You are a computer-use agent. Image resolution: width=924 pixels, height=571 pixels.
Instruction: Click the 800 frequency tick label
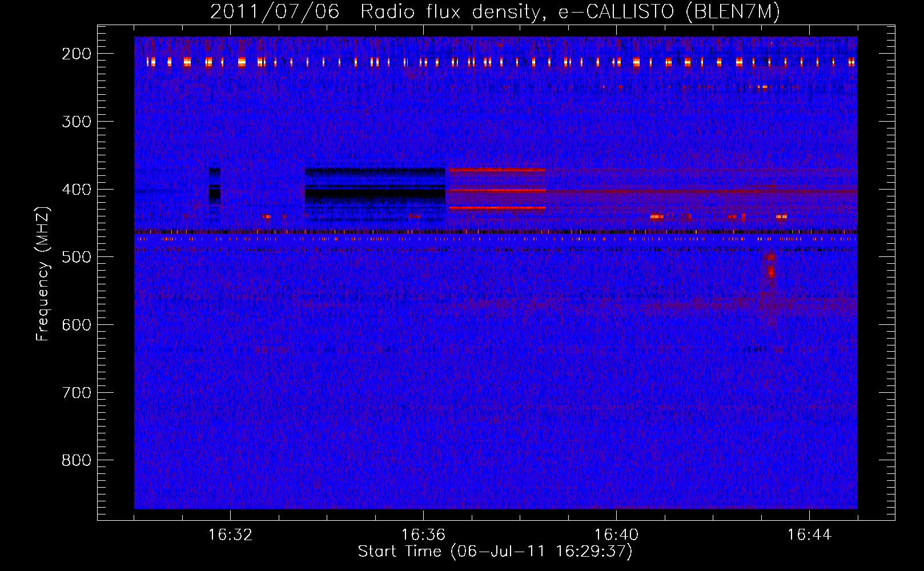pos(77,460)
